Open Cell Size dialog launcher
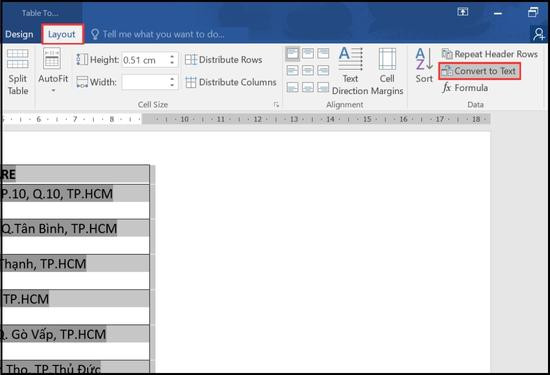The height and width of the screenshot is (375, 550). [276, 105]
